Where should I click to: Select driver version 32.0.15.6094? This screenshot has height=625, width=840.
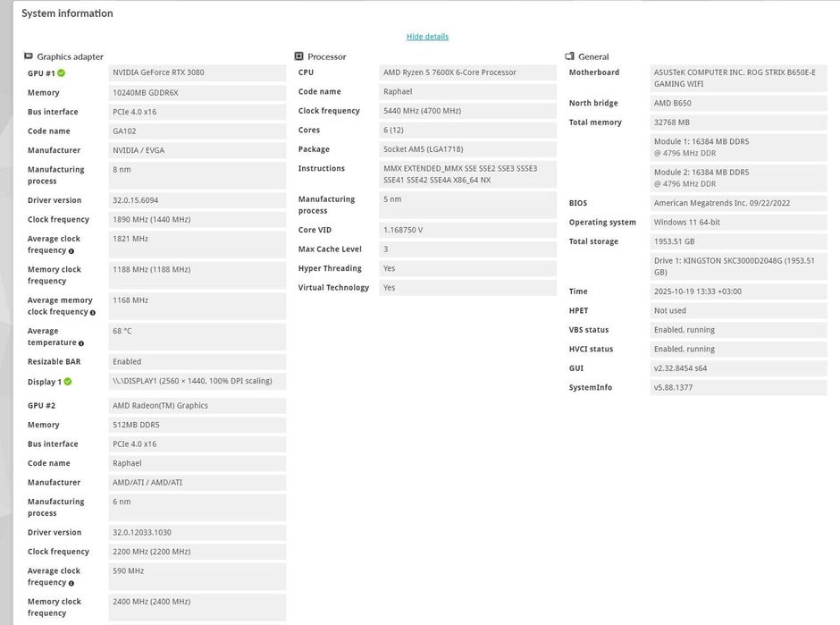(197, 200)
